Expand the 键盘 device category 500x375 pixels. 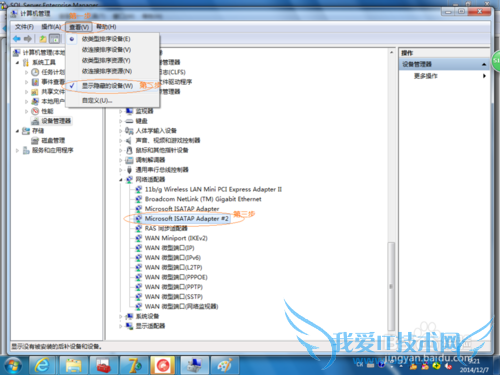(121, 121)
